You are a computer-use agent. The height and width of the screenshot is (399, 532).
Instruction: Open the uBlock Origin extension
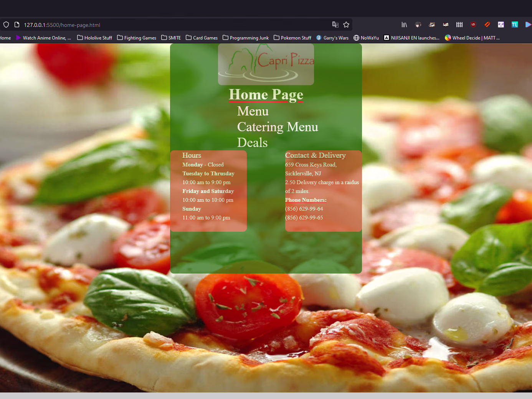click(x=473, y=25)
